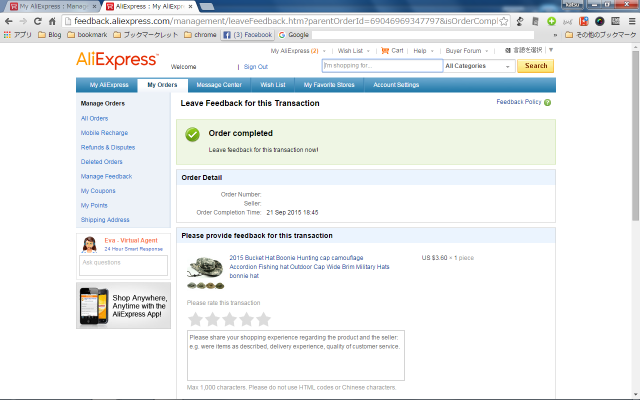Click the Sign Out link

pyautogui.click(x=256, y=67)
